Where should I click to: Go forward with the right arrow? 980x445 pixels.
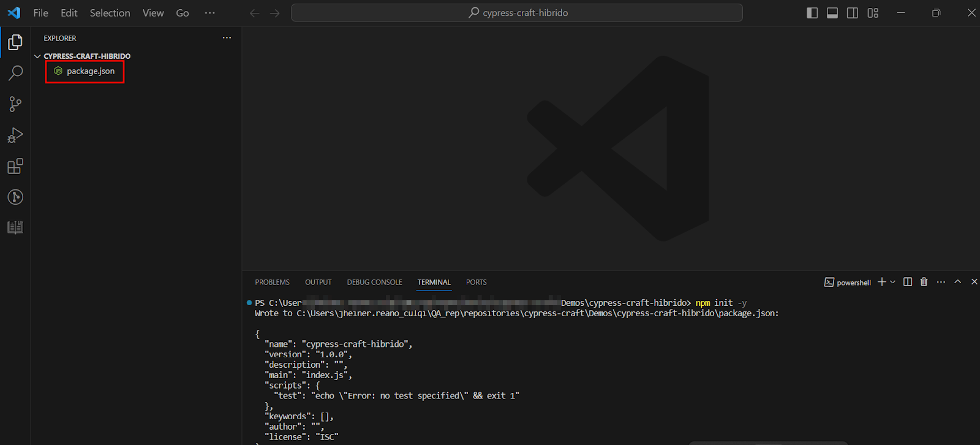coord(275,13)
